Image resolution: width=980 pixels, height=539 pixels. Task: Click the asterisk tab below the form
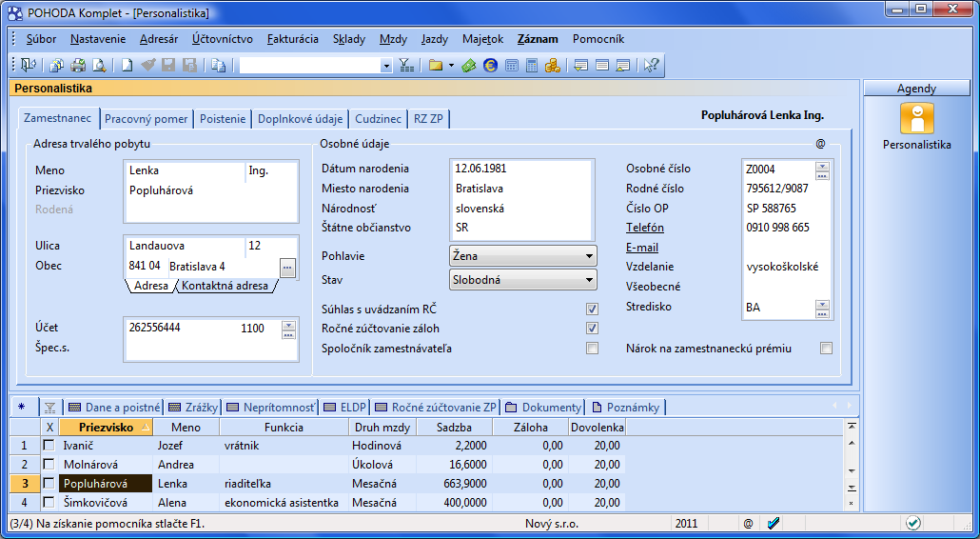point(22,407)
